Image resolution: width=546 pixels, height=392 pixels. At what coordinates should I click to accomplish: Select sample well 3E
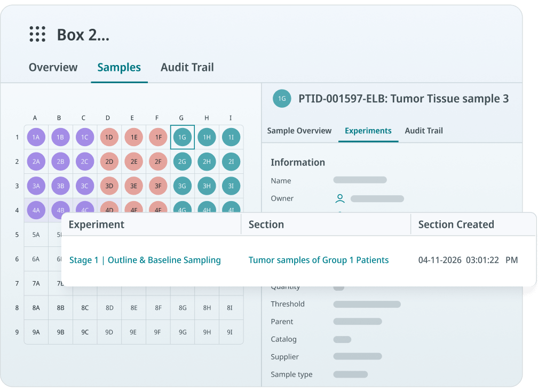click(x=134, y=186)
